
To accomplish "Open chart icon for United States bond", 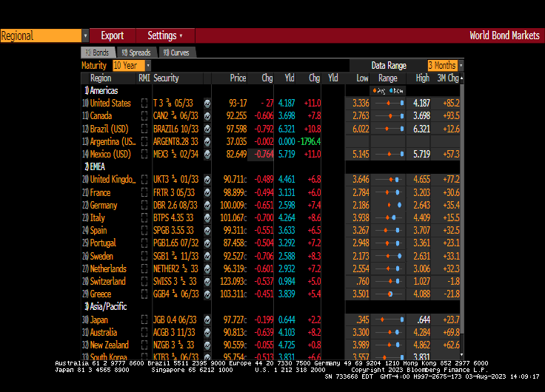I will pyautogui.click(x=207, y=104).
